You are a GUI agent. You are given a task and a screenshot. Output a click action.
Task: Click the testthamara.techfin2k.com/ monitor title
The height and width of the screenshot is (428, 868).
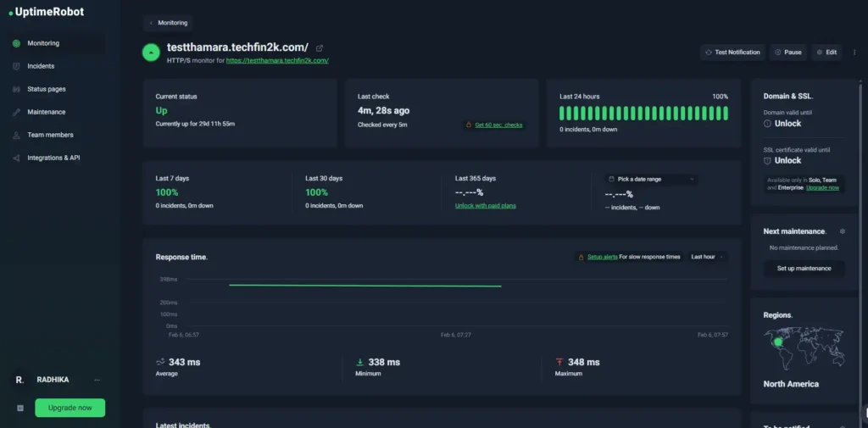pyautogui.click(x=237, y=47)
